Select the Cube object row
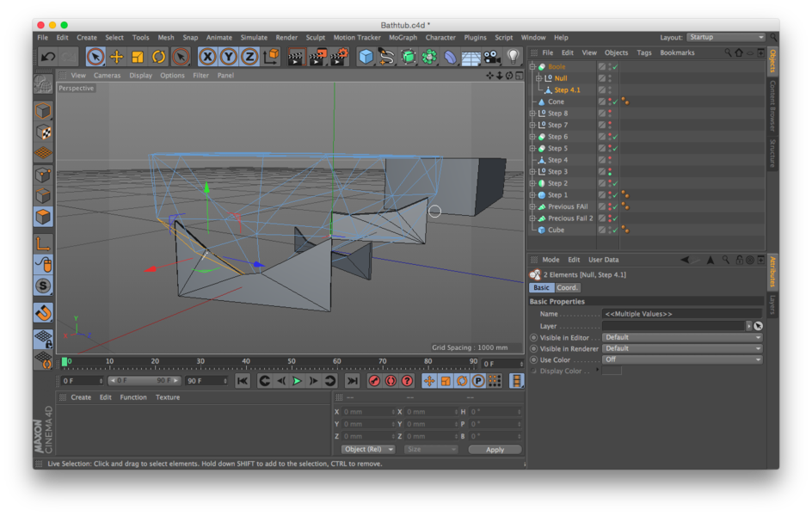The height and width of the screenshot is (516, 812). [557, 230]
